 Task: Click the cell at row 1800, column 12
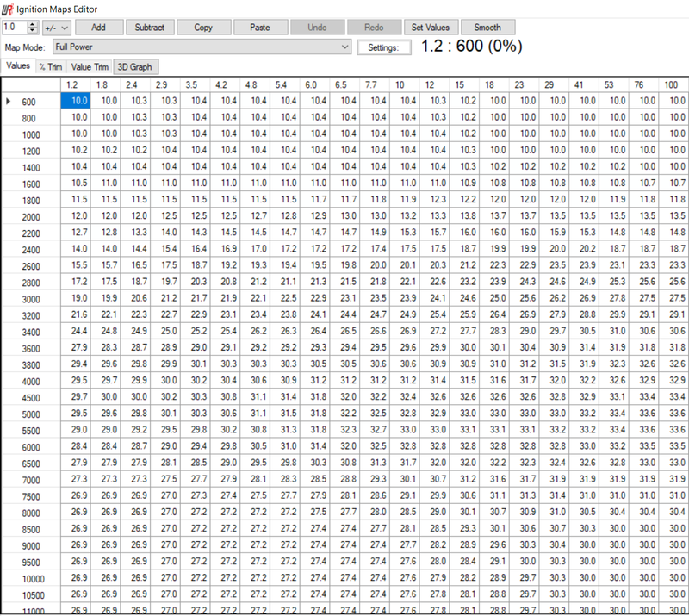434,199
